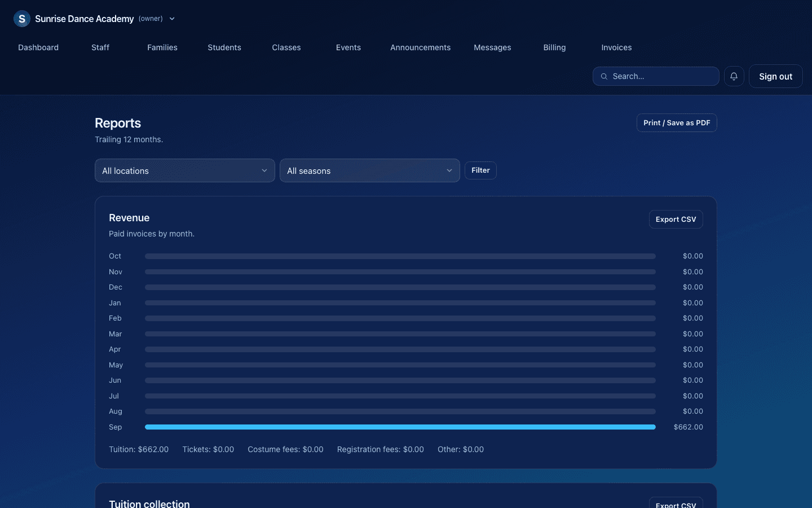Image resolution: width=812 pixels, height=508 pixels.
Task: Focus the Search input field
Action: (x=656, y=76)
